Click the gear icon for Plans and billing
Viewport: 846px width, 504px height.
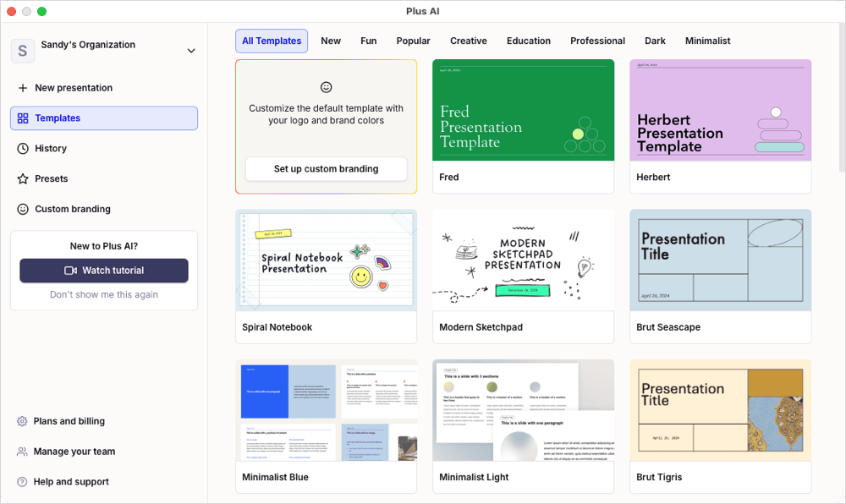22,421
